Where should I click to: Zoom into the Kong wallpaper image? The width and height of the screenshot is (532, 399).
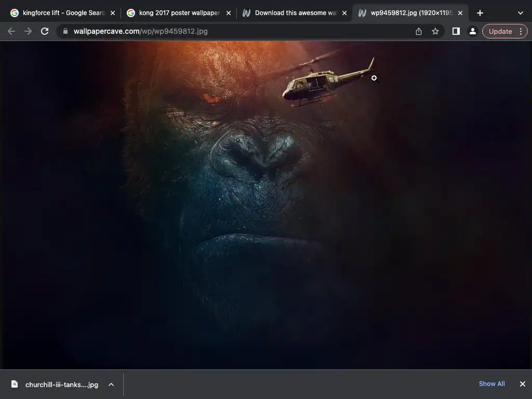point(265,205)
